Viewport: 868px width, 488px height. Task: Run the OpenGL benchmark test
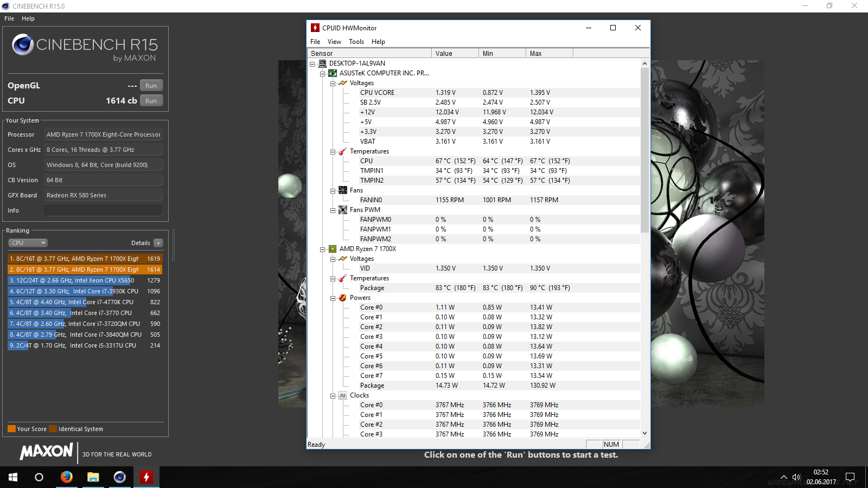[x=151, y=86]
